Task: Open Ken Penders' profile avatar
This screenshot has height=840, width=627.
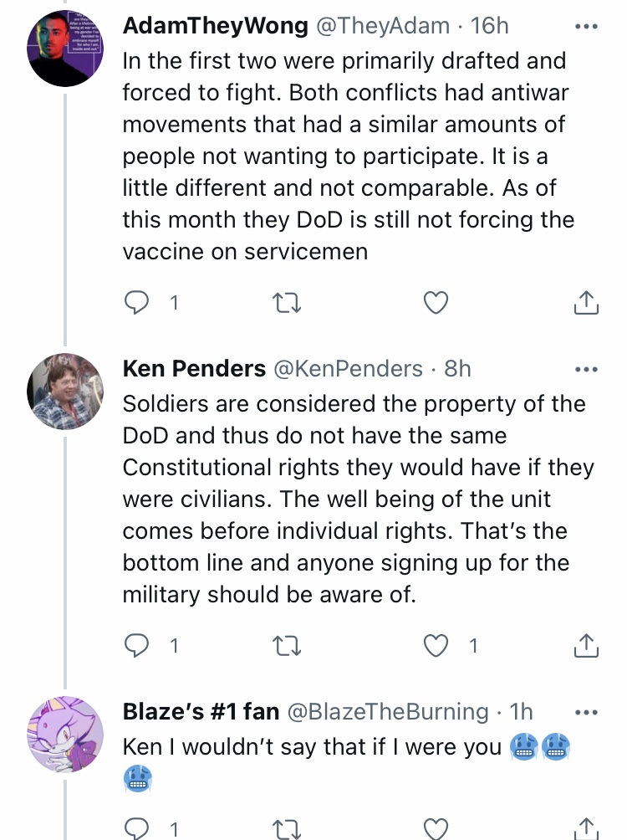Action: [65, 391]
